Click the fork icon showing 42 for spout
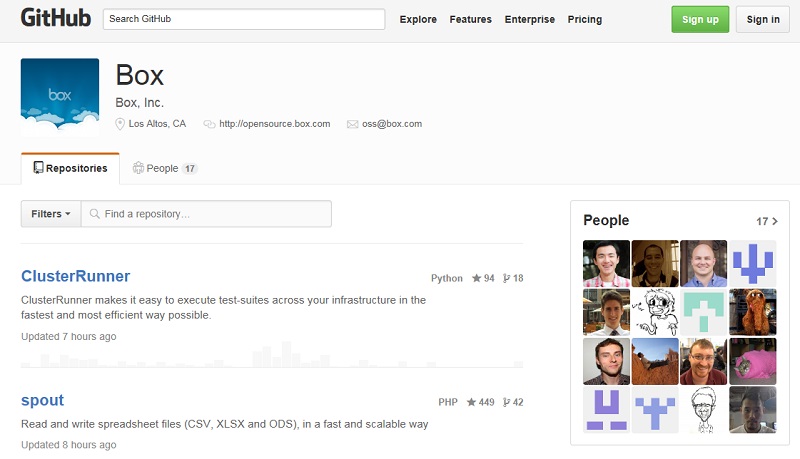800x459 pixels. [506, 402]
